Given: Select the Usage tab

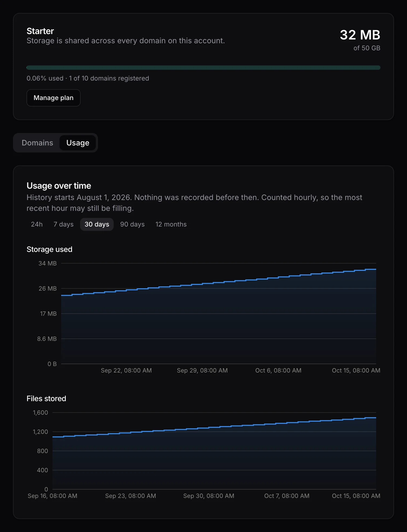Looking at the screenshot, I should coord(78,143).
